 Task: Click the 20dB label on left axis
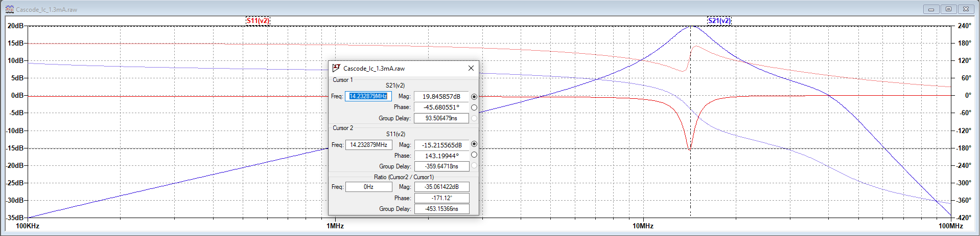[15, 26]
